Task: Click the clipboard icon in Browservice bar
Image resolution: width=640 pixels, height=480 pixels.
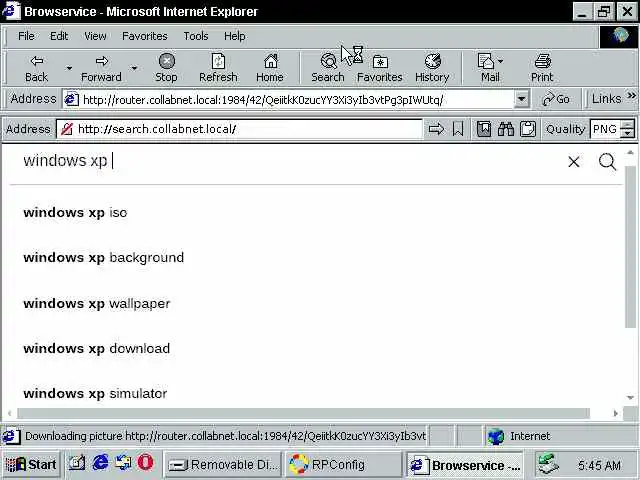Action: (x=528, y=129)
